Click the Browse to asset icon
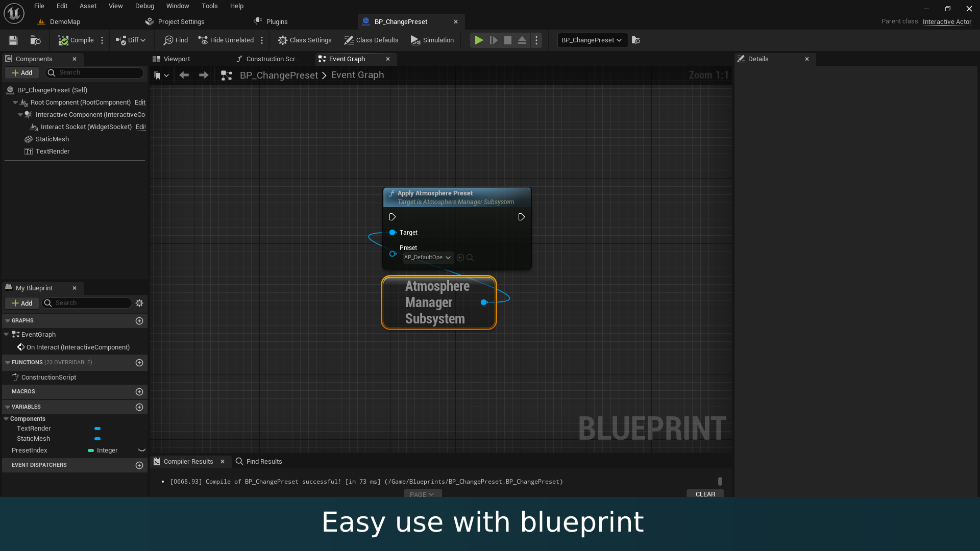This screenshot has height=551, width=980. (x=35, y=40)
